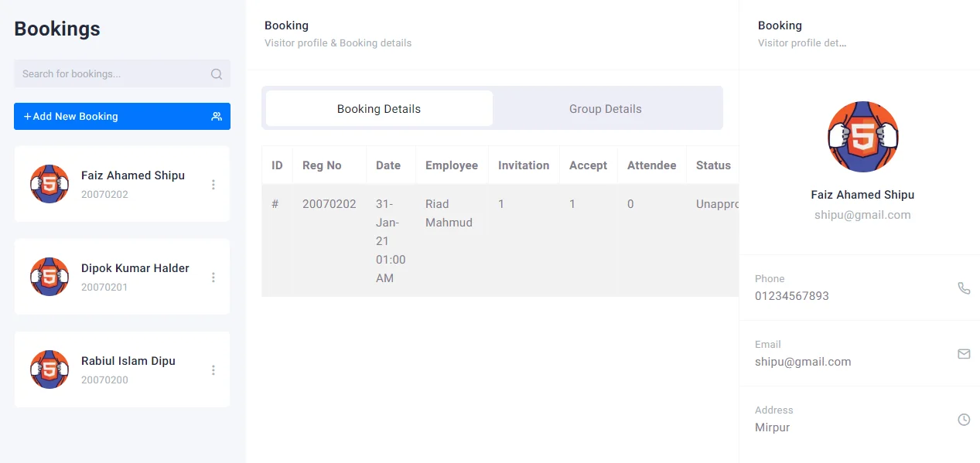This screenshot has width=980, height=463.
Task: Click Rabiul Islam Dipu's avatar icon
Action: pos(50,369)
